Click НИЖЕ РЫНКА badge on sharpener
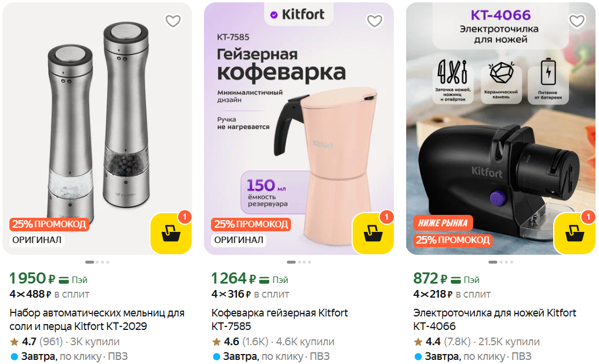The width and height of the screenshot is (599, 364). tap(443, 223)
